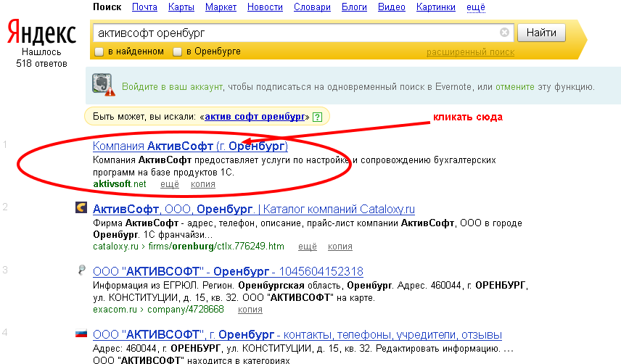Open the 'контакты, телефоны, учредители, отзывы' result
This screenshot has height=364, width=621.
coord(297,335)
